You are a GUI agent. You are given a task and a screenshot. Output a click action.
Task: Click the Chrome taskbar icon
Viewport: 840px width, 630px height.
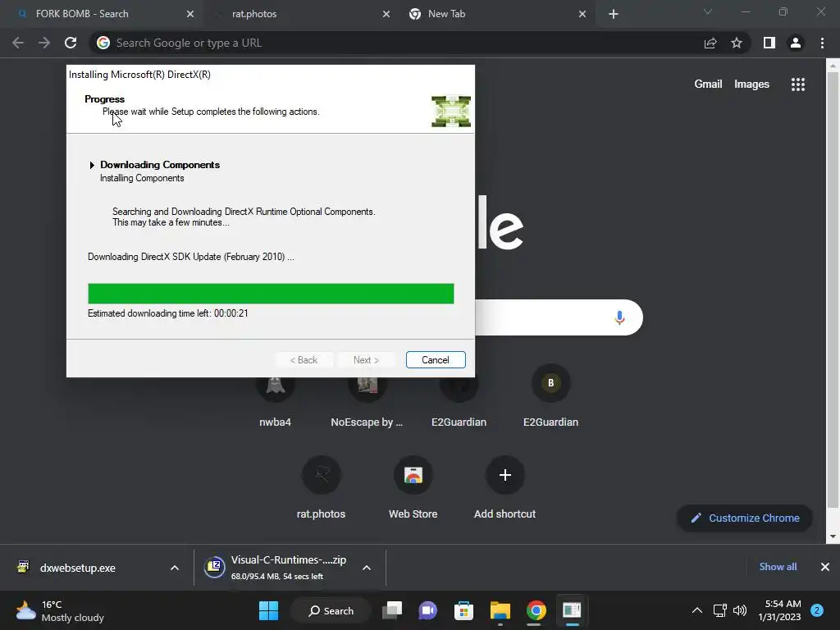tap(536, 610)
